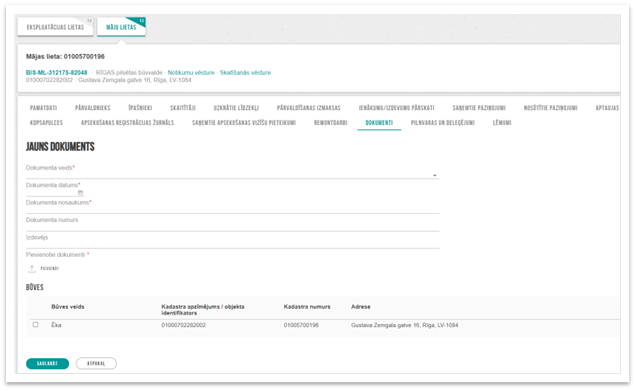635x390 pixels.
Task: Select the Māju lietas tab
Action: tap(121, 27)
